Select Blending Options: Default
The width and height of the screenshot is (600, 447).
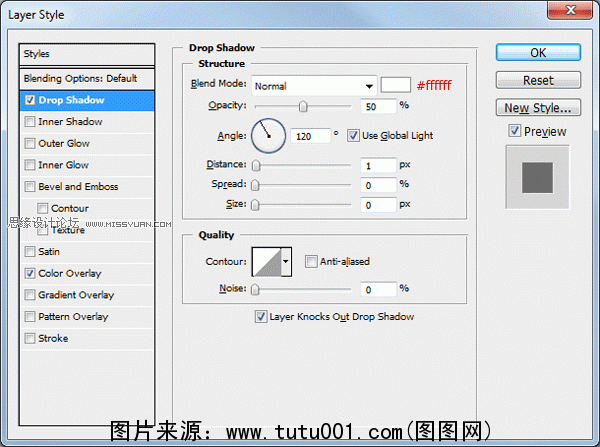click(87, 79)
